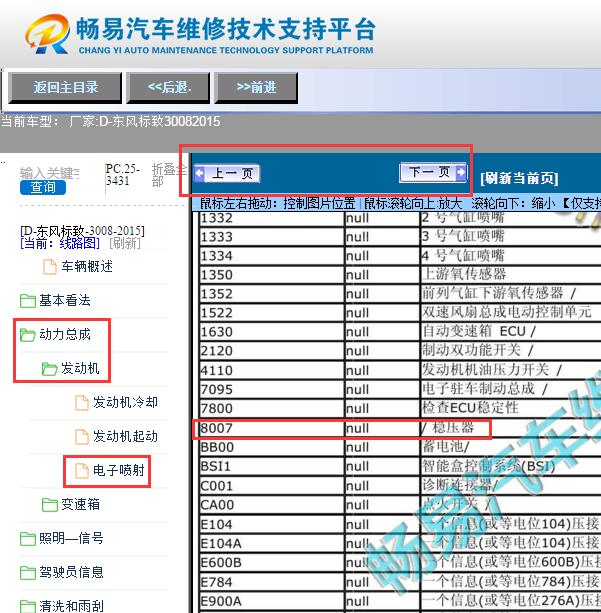Open page icon for 发动机冷却
Image resolution: width=601 pixels, height=613 pixels.
click(82, 403)
